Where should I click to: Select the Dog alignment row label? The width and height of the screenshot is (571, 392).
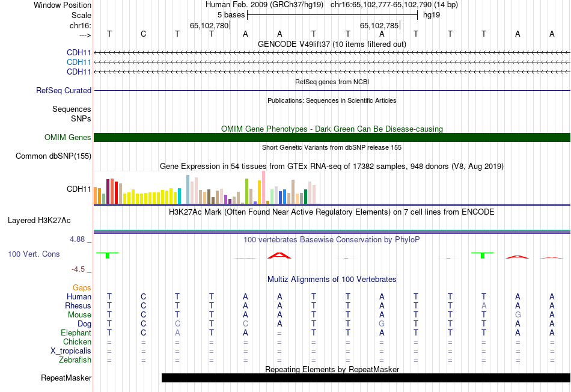click(x=84, y=324)
